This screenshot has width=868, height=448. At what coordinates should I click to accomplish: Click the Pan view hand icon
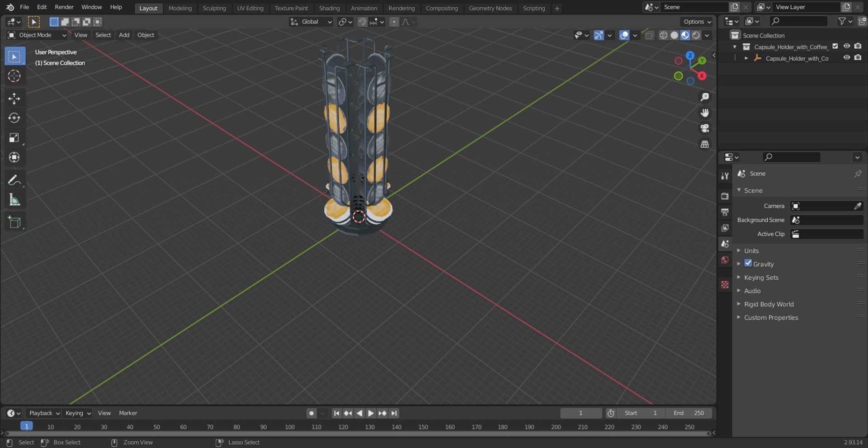click(704, 113)
